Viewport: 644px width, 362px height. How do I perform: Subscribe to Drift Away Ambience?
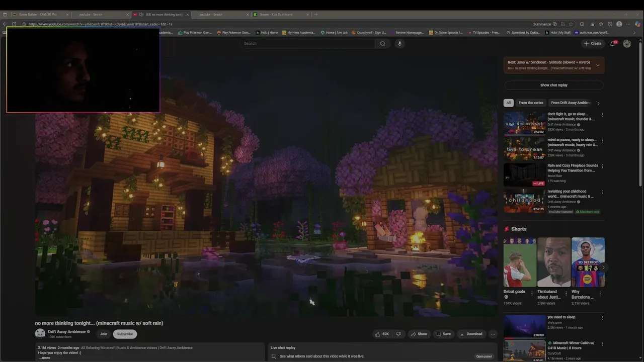pyautogui.click(x=125, y=334)
